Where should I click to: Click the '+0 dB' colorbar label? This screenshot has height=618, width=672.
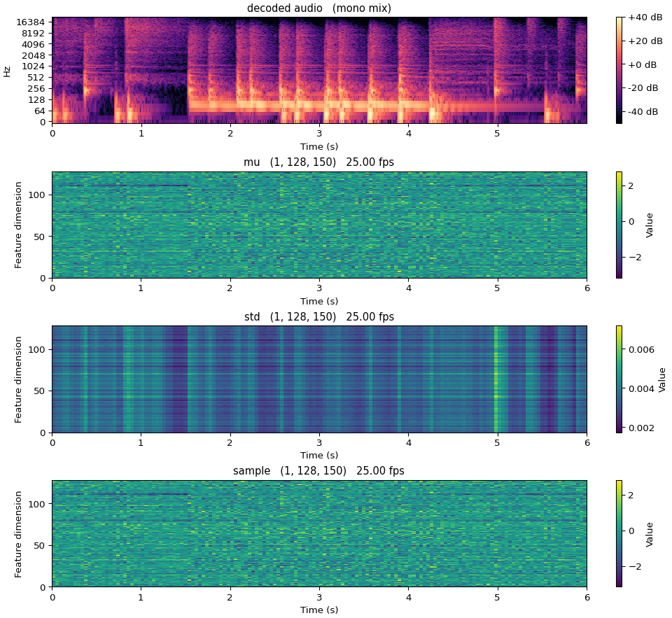pyautogui.click(x=642, y=64)
